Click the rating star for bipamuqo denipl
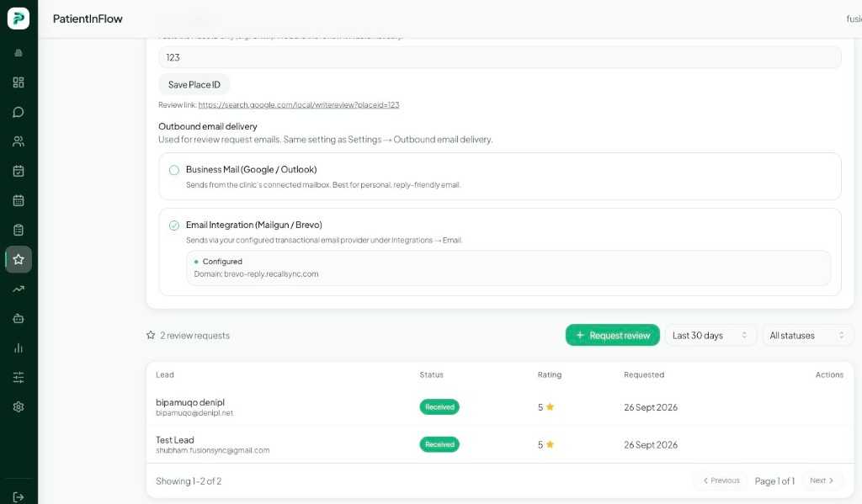Viewport: 862px width, 504px height. [x=550, y=406]
